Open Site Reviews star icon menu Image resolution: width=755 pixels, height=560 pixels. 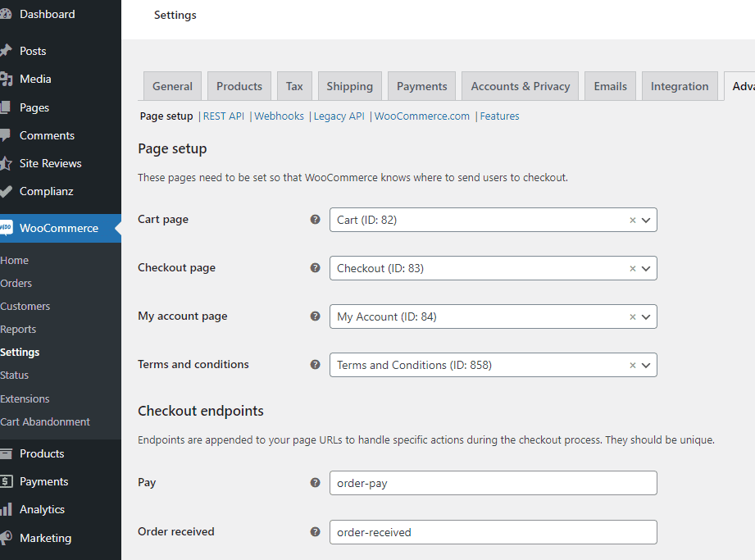point(7,163)
